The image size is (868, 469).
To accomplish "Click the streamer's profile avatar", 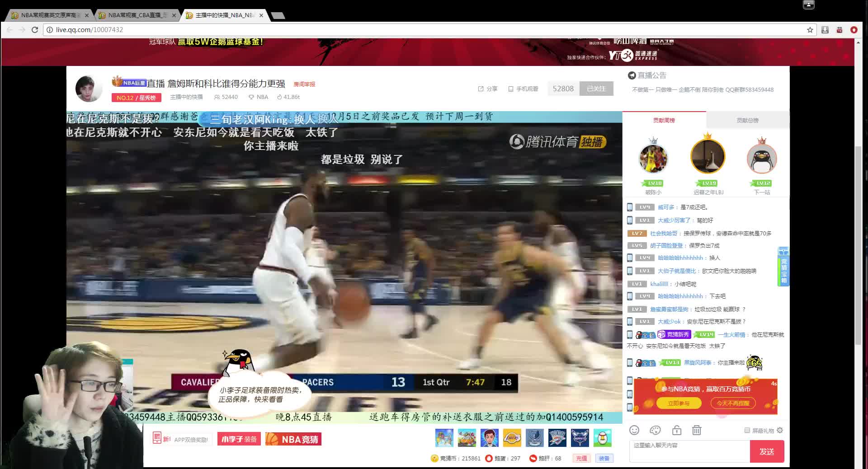I will (89, 89).
